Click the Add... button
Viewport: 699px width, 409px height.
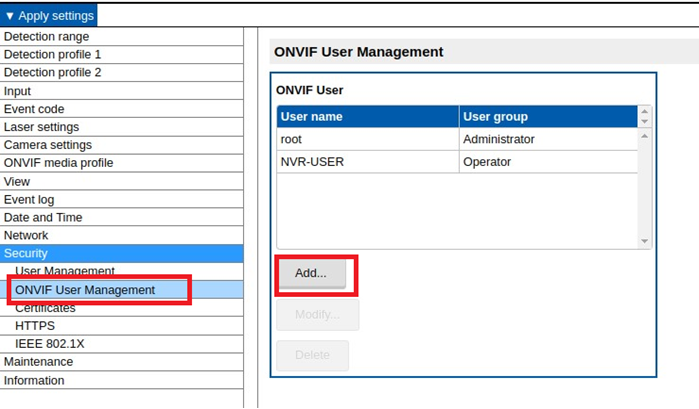coord(311,273)
